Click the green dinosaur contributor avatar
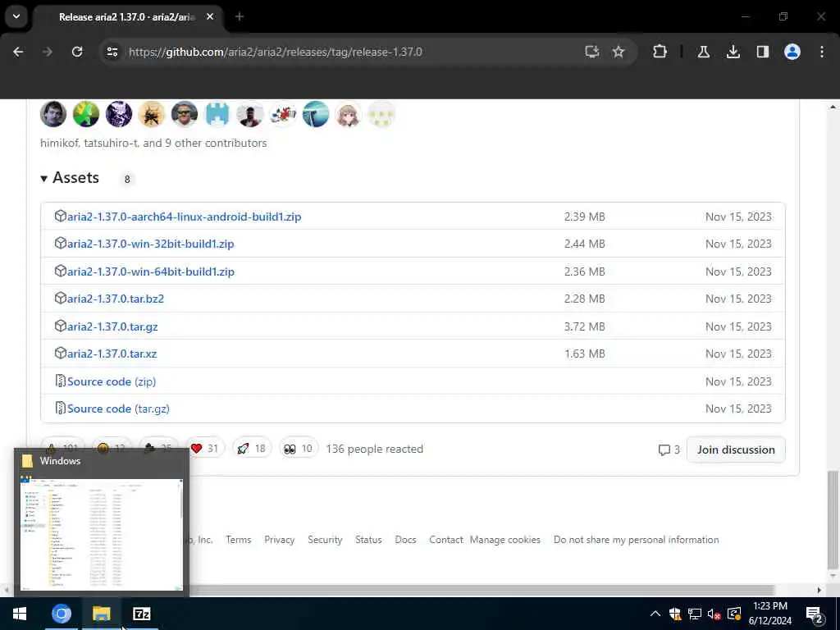The height and width of the screenshot is (630, 840). pyautogui.click(x=86, y=114)
